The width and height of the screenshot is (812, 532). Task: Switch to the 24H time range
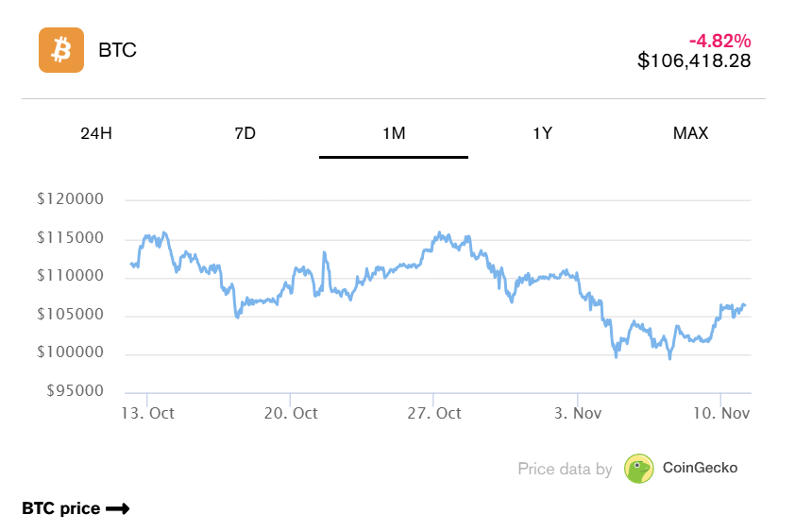[96, 133]
